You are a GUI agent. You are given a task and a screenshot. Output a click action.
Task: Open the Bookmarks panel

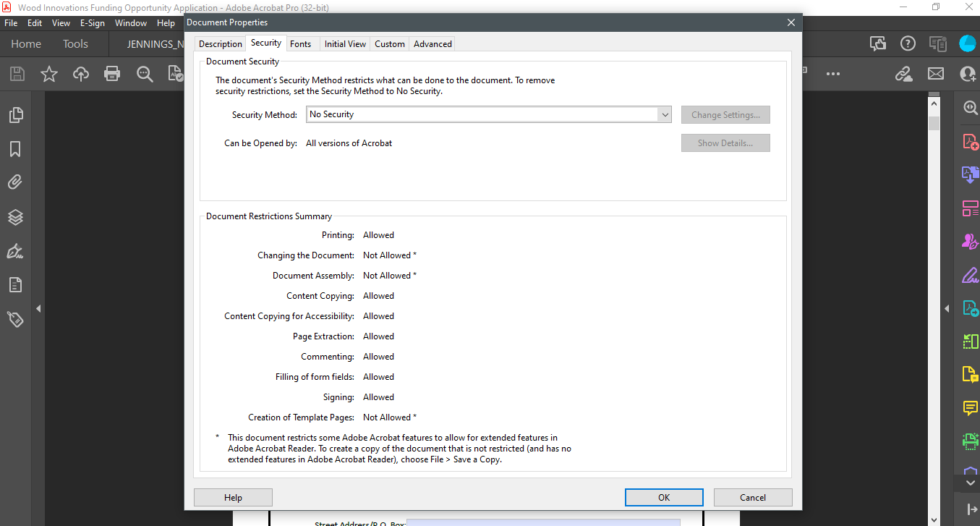coord(15,148)
